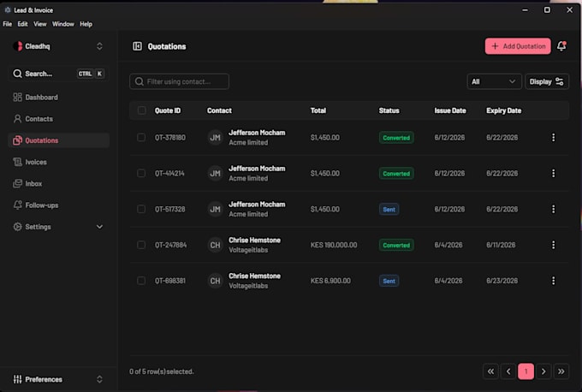The width and height of the screenshot is (582, 392).
Task: Toggle the sidebar panel icon beside Quotations
Action: [x=137, y=46]
